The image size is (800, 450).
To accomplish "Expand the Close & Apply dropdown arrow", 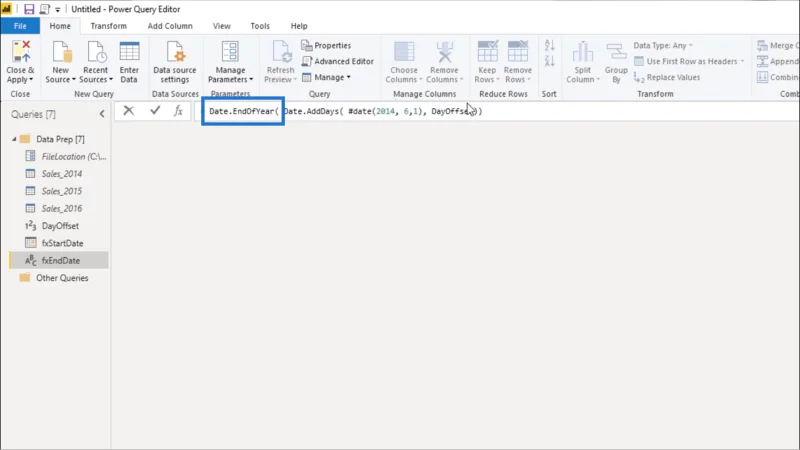I will pyautogui.click(x=31, y=80).
